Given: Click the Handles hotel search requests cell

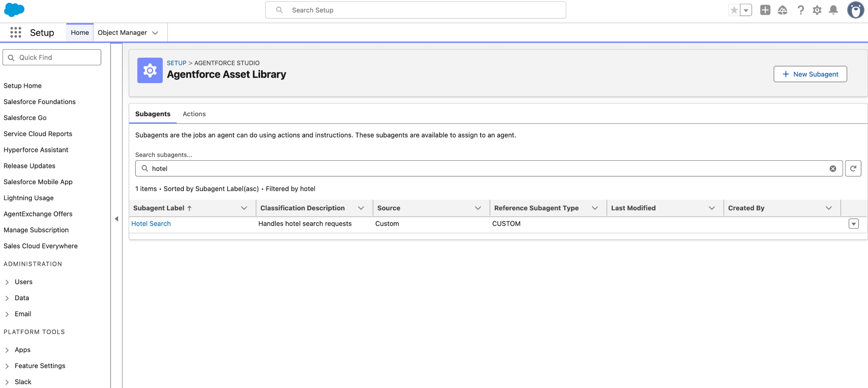Looking at the screenshot, I should tap(305, 224).
